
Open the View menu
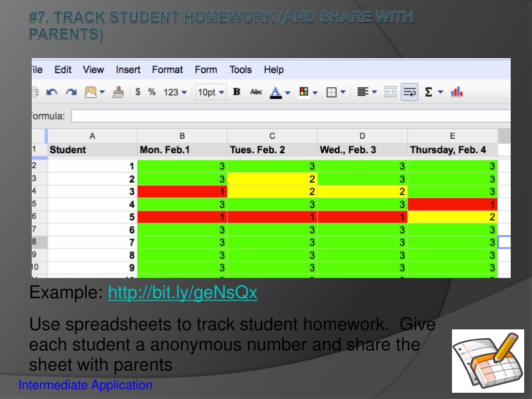94,70
